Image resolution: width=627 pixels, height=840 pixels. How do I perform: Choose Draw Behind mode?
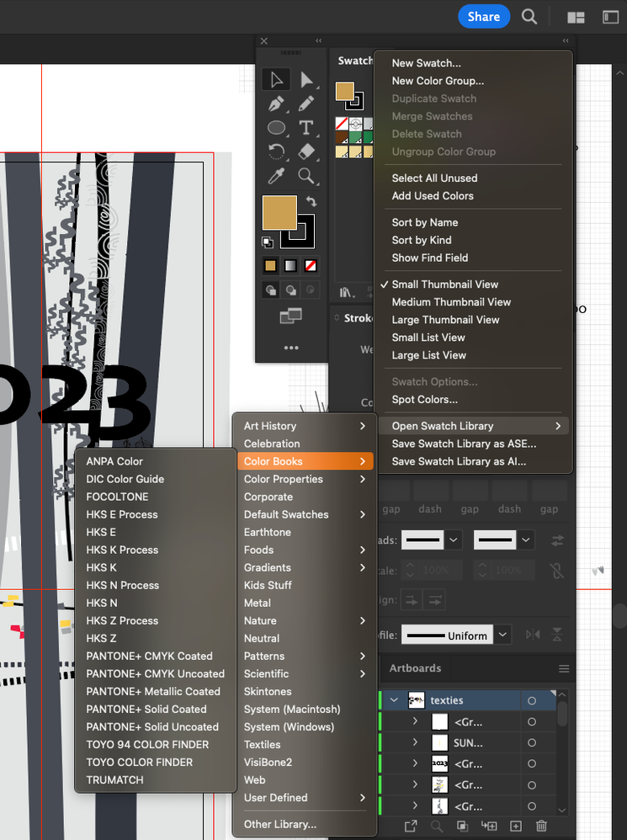pos(290,290)
